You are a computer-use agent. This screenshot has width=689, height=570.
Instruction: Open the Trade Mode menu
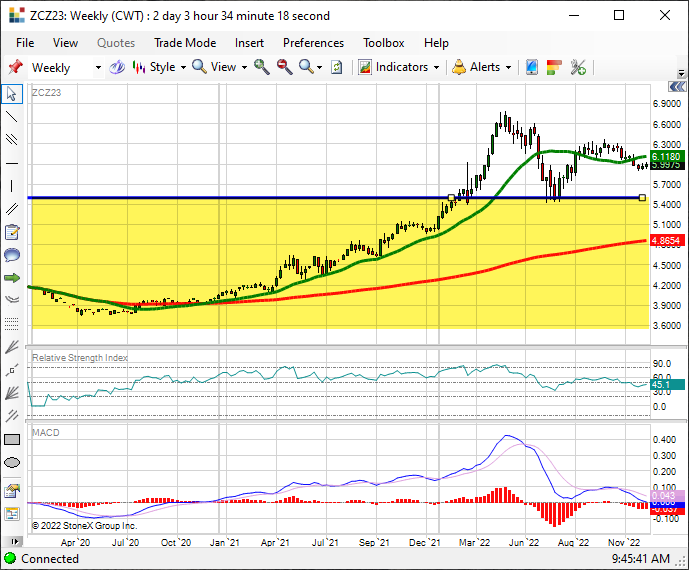[185, 43]
